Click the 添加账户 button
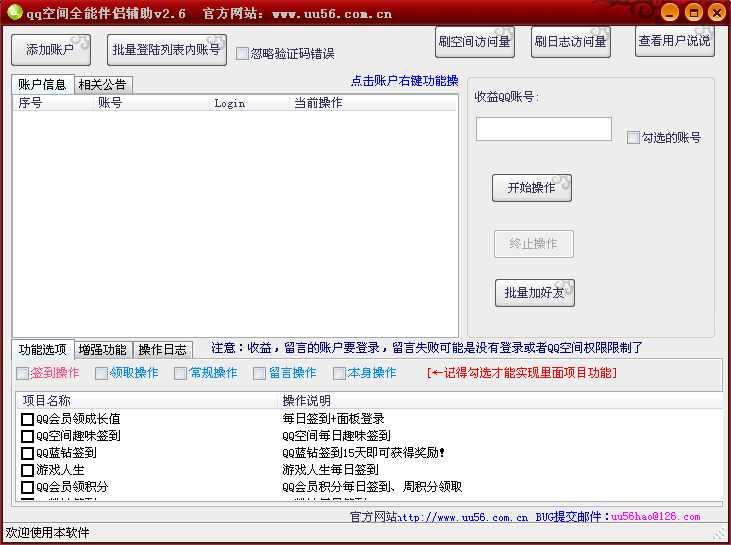This screenshot has height=545, width=731. tap(51, 50)
